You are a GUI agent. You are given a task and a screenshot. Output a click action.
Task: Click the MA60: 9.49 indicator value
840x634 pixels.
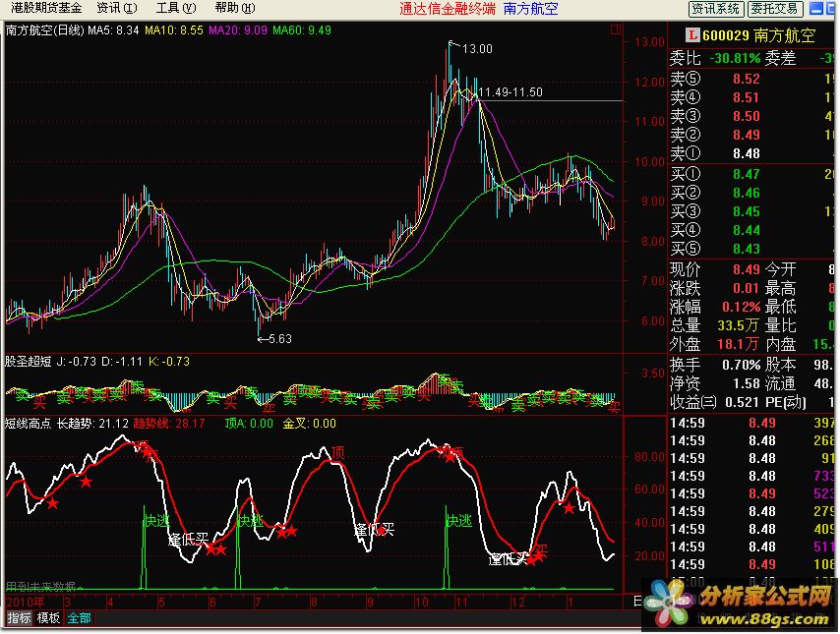pos(302,30)
